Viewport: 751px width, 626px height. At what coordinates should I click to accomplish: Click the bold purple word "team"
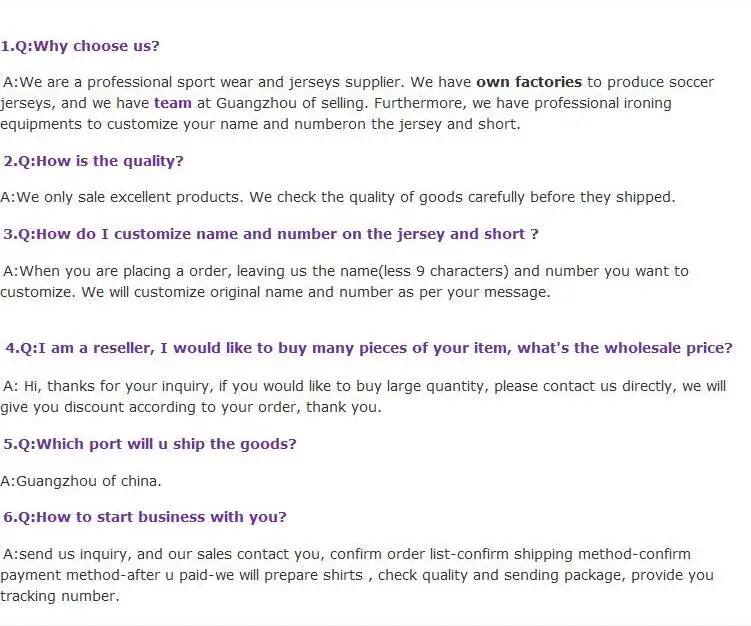click(172, 102)
